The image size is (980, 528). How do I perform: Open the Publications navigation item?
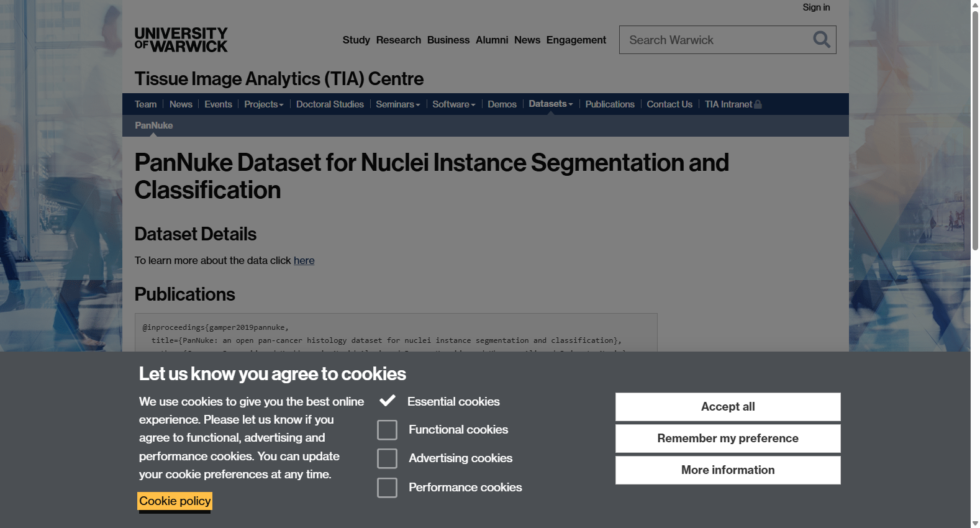pos(610,104)
